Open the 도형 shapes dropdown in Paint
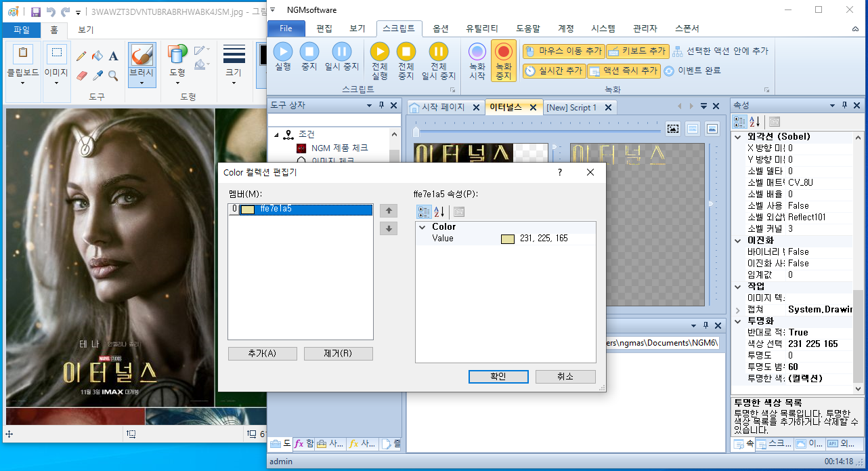This screenshot has width=868, height=471. (x=177, y=83)
